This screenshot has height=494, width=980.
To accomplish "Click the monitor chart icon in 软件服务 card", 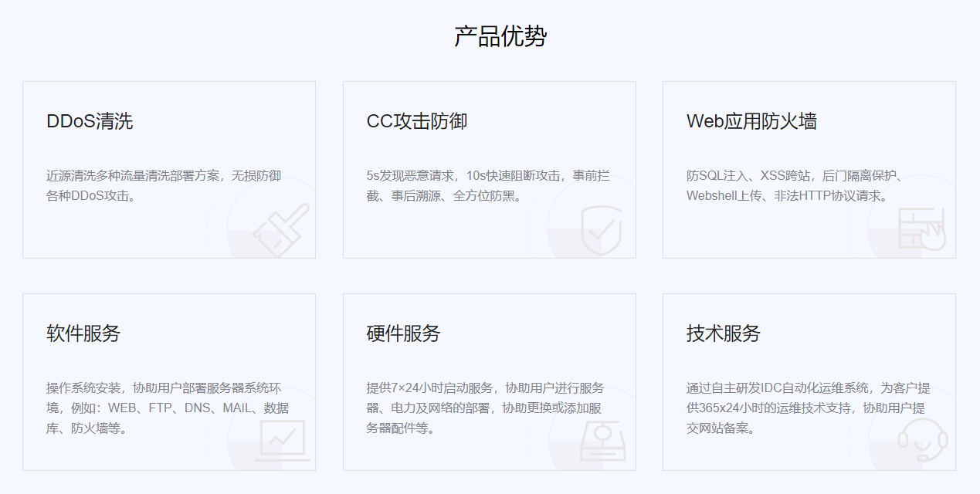I will click(281, 440).
